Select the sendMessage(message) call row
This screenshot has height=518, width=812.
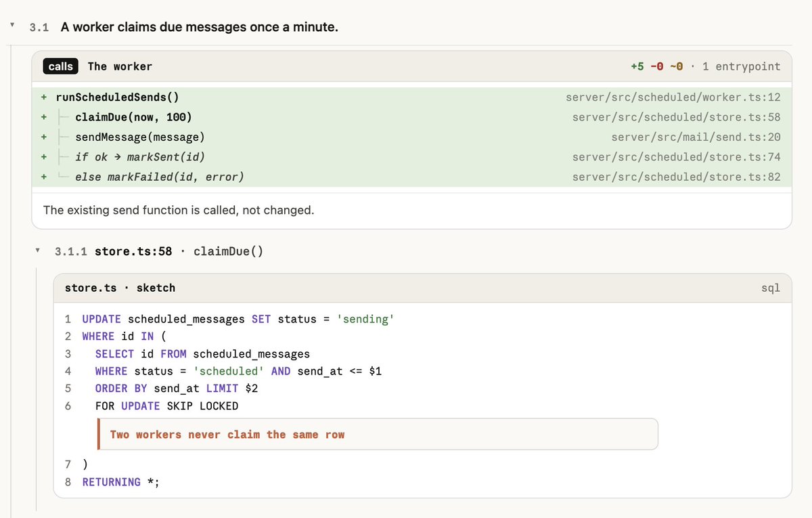click(x=411, y=137)
